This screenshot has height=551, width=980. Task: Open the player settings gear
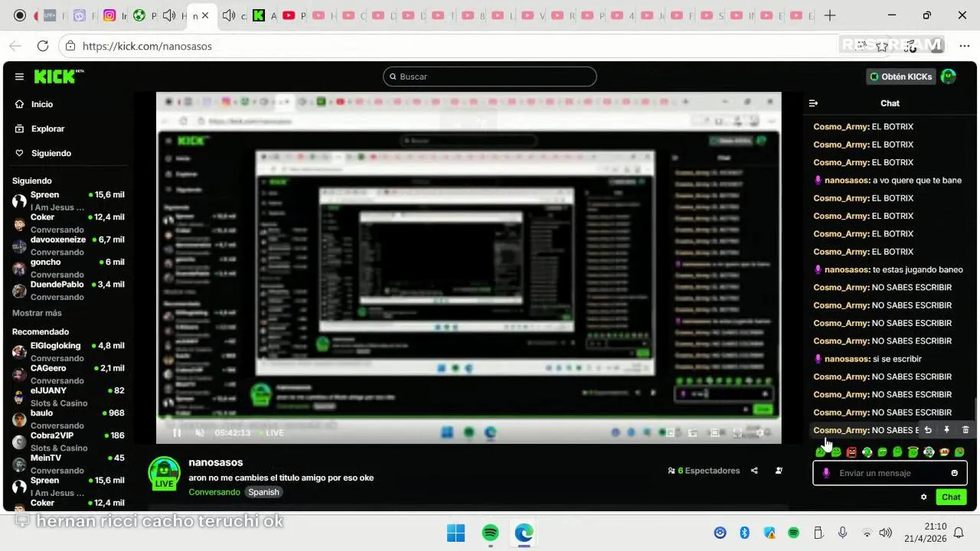[759, 433]
